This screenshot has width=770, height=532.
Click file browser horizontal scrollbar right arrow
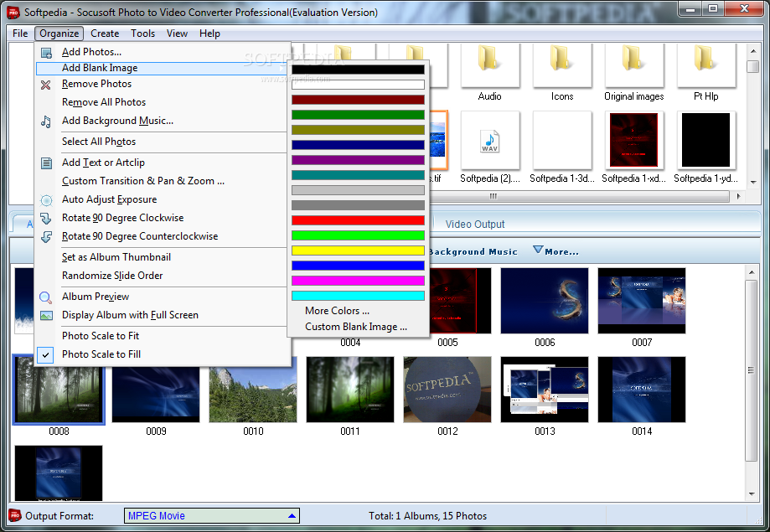click(x=738, y=197)
